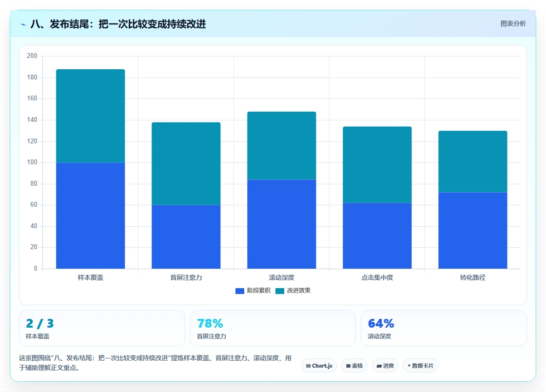
Task: Click the 转化路径 blue bar segment
Action: point(473,231)
